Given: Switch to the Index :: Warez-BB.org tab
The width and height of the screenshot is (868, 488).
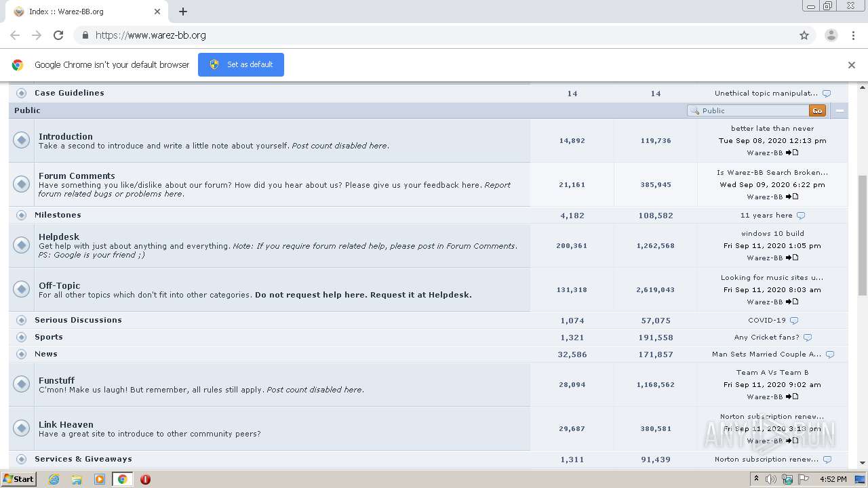Looking at the screenshot, I should point(88,12).
